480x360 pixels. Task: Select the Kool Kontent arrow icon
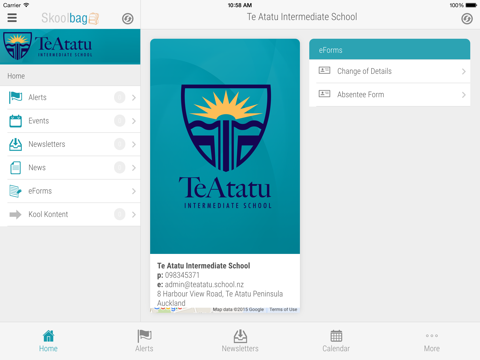15,214
